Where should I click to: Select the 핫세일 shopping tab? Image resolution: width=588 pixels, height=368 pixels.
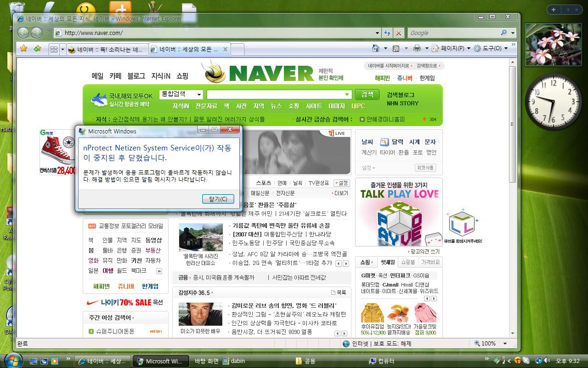387,262
